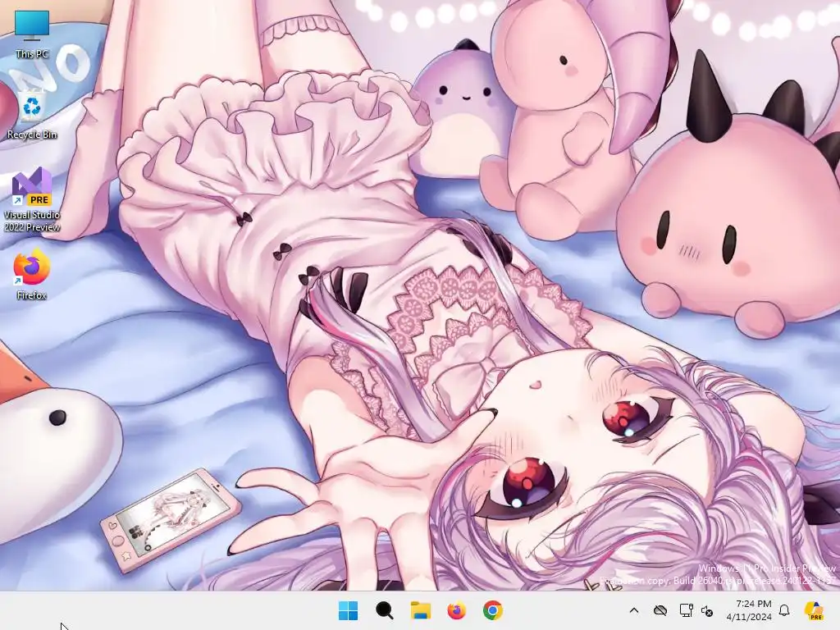Open the clock showing 7:24 PM
Image resolution: width=840 pixels, height=630 pixels.
tap(749, 610)
